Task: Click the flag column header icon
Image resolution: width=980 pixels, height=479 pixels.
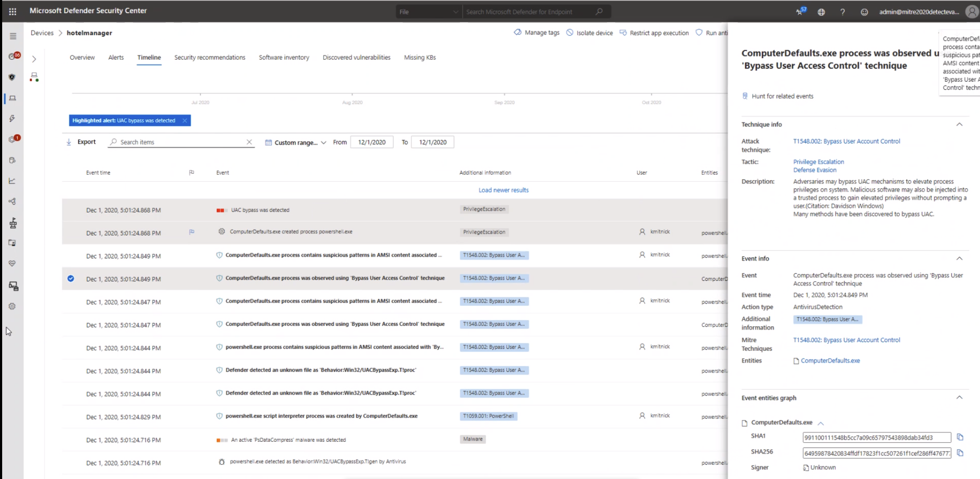Action: point(192,173)
